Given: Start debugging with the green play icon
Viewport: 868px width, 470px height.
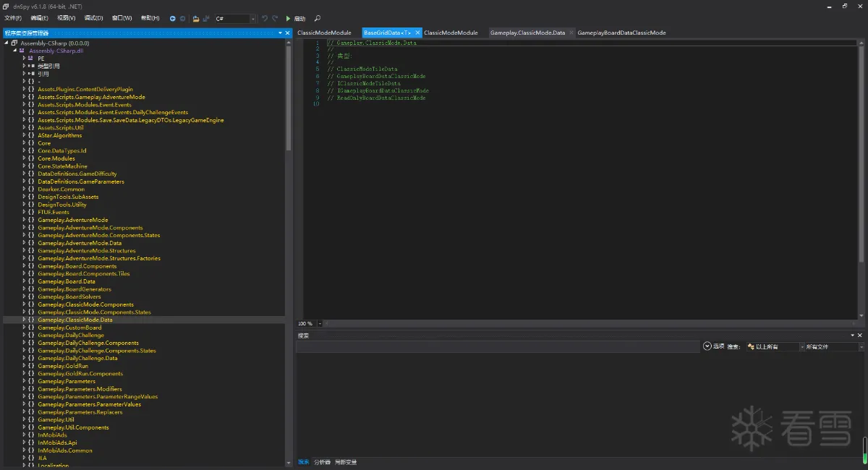Looking at the screenshot, I should click(x=288, y=18).
